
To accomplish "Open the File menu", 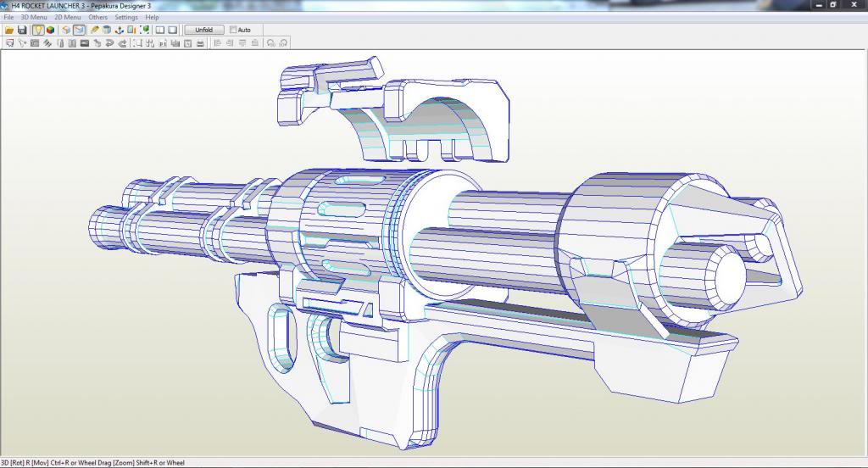I will pos(8,17).
